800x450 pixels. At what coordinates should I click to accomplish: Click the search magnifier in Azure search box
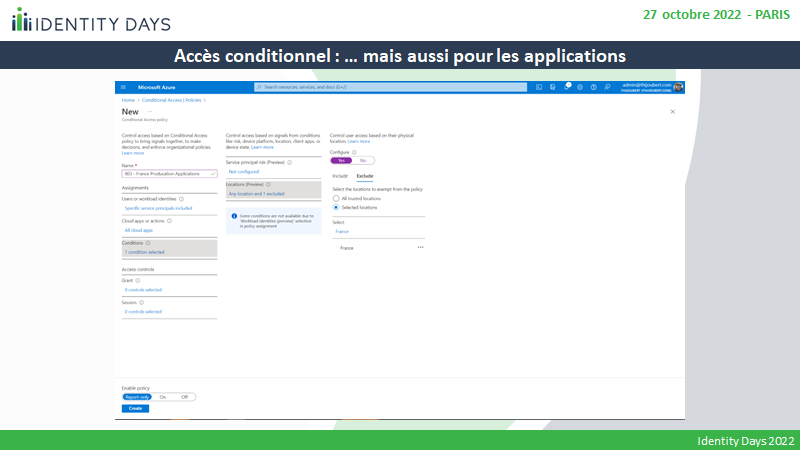coord(259,87)
